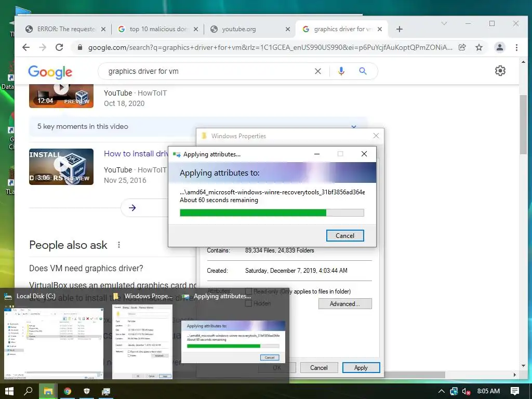Image resolution: width=532 pixels, height=399 pixels.
Task: Click the muted volume tray icon
Action: 466,391
